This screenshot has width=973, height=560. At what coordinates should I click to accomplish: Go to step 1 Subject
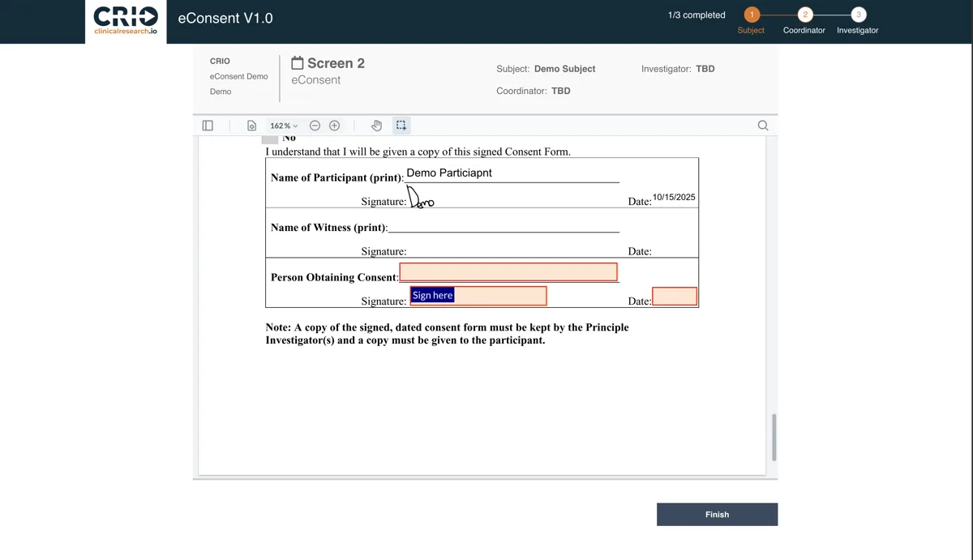click(751, 15)
